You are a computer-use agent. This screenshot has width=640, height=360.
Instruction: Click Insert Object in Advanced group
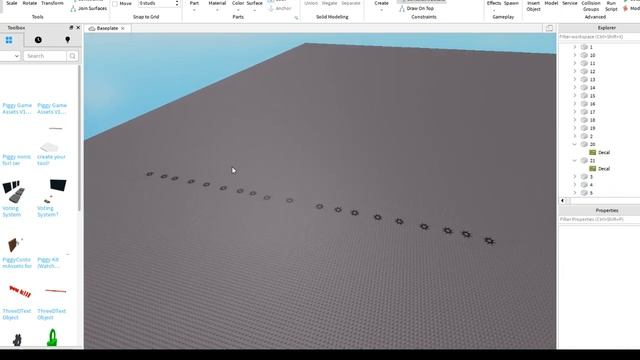pos(533,6)
